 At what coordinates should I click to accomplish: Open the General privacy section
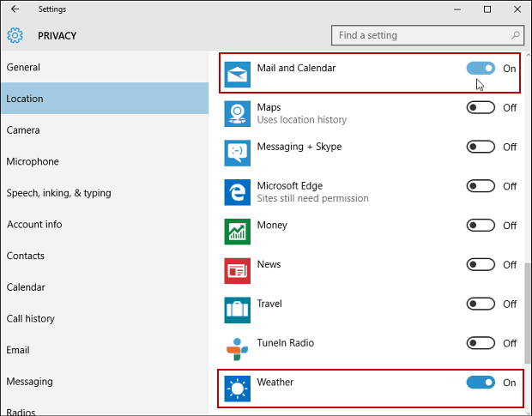pos(105,67)
